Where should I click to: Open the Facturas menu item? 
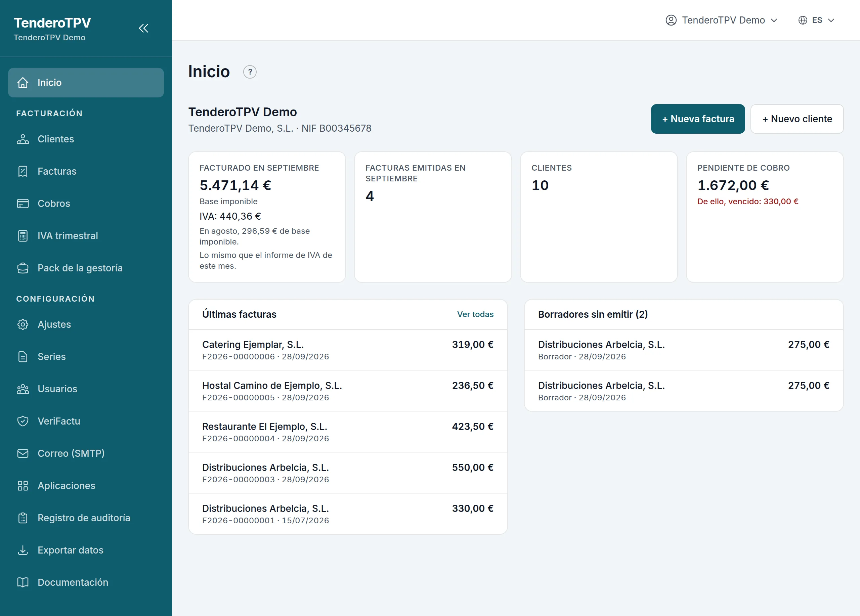point(86,171)
